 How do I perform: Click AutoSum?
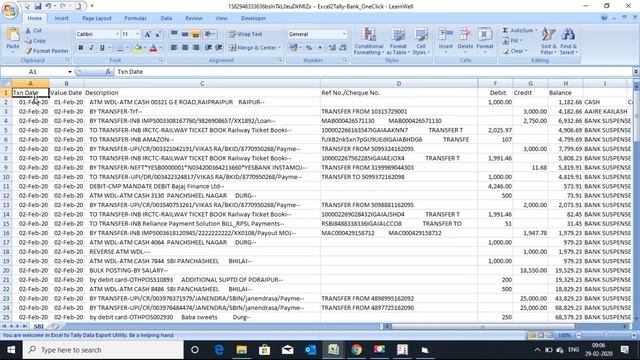click(x=520, y=30)
